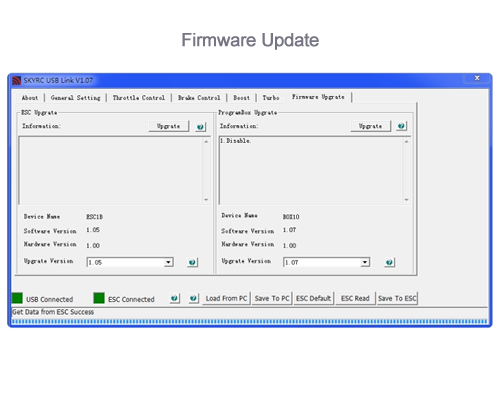Viewport: 500px width, 400px height.
Task: Click help icon beside ProgramBox Upgrate button
Action: [x=401, y=126]
